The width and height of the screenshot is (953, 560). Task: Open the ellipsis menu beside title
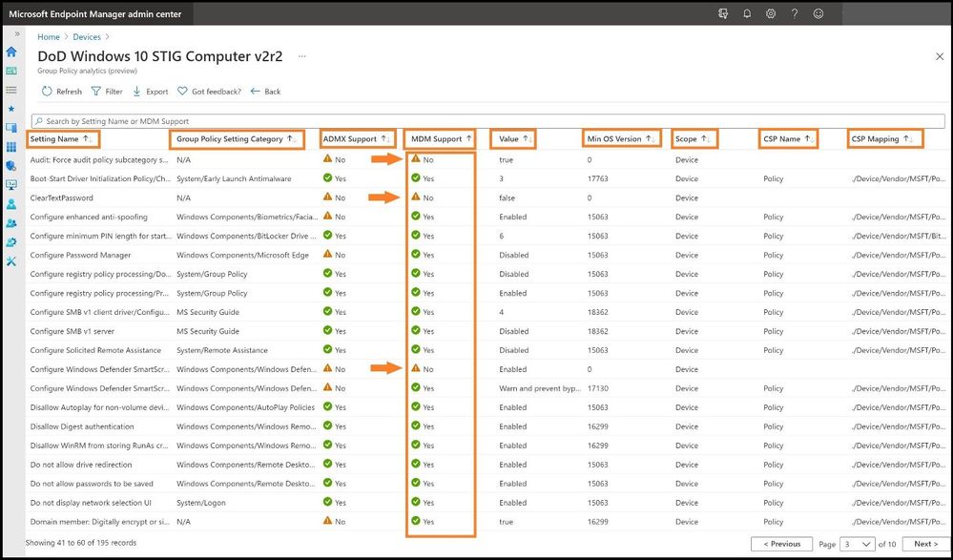302,56
